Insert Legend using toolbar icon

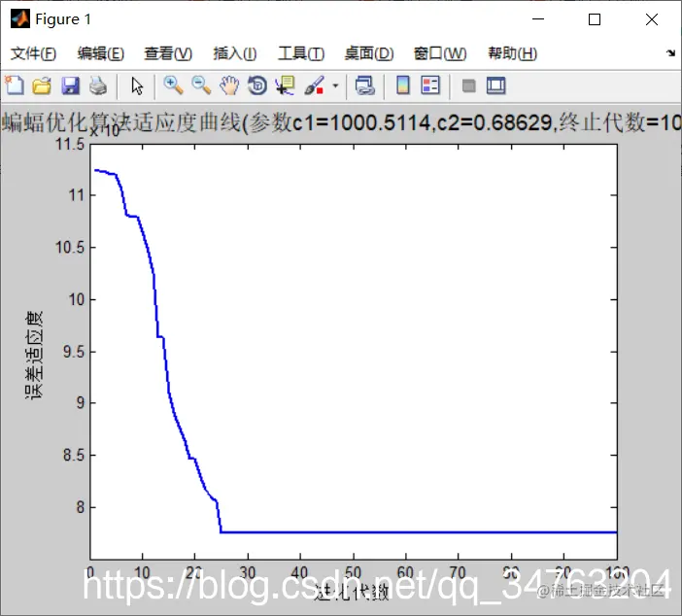[430, 86]
